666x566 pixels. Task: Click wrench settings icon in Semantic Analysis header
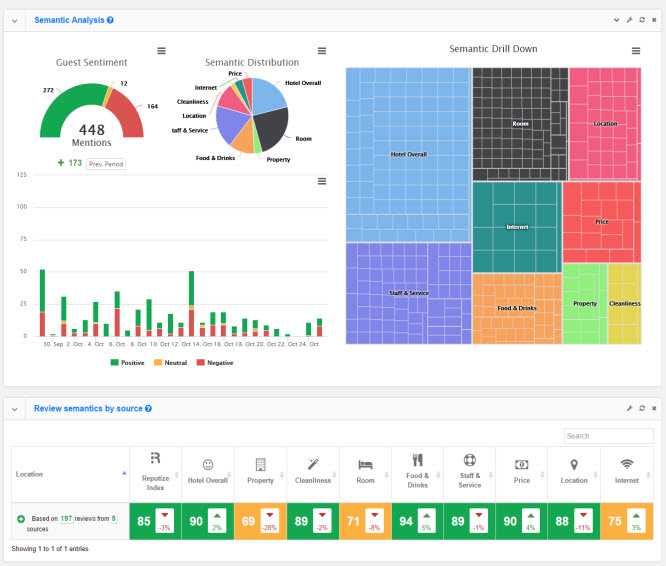pos(629,20)
